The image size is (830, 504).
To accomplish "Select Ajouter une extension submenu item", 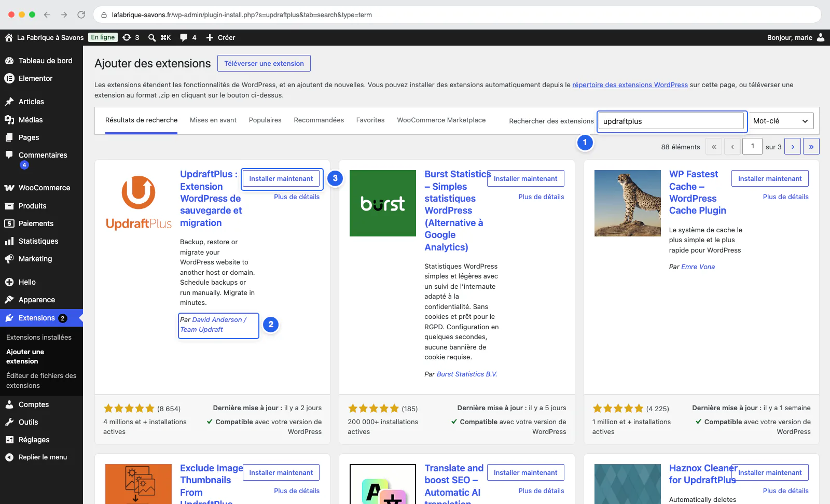I will click(25, 357).
